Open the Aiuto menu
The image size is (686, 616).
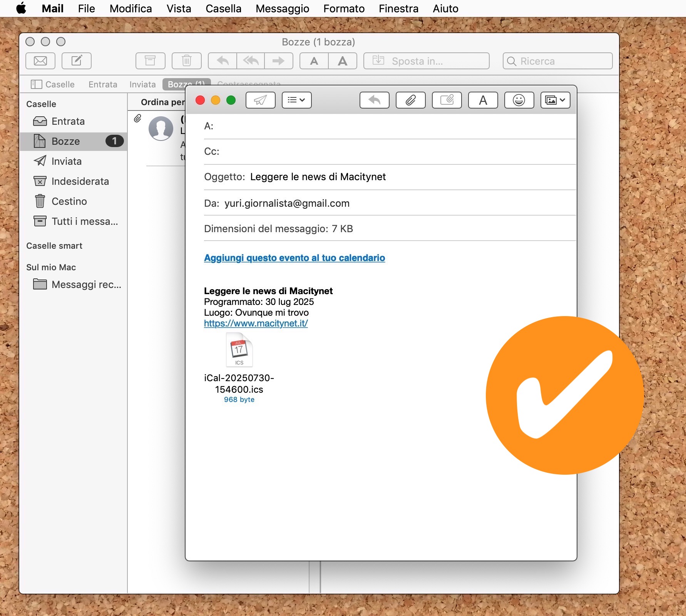[x=445, y=8]
